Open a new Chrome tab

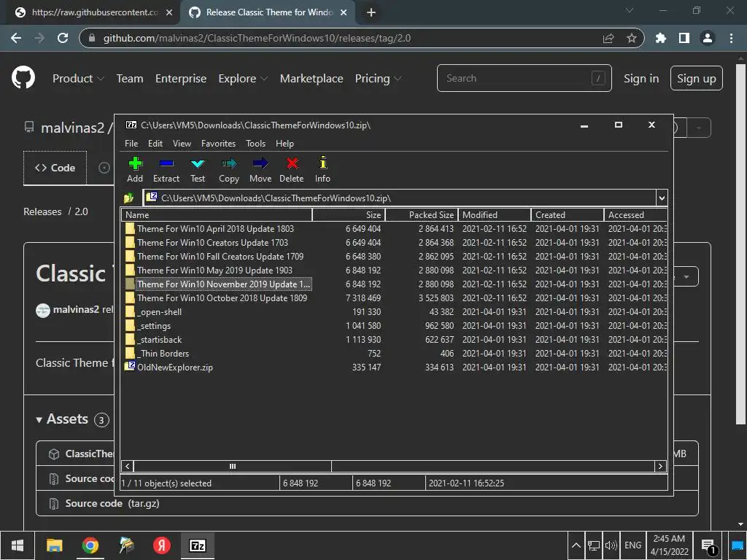(x=371, y=12)
